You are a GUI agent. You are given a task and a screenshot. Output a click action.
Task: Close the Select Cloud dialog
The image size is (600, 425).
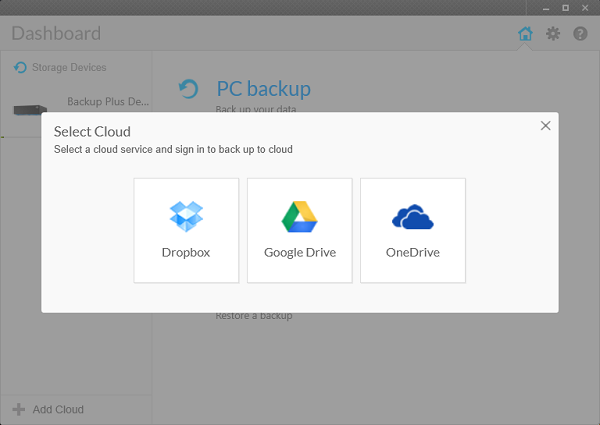click(x=545, y=125)
